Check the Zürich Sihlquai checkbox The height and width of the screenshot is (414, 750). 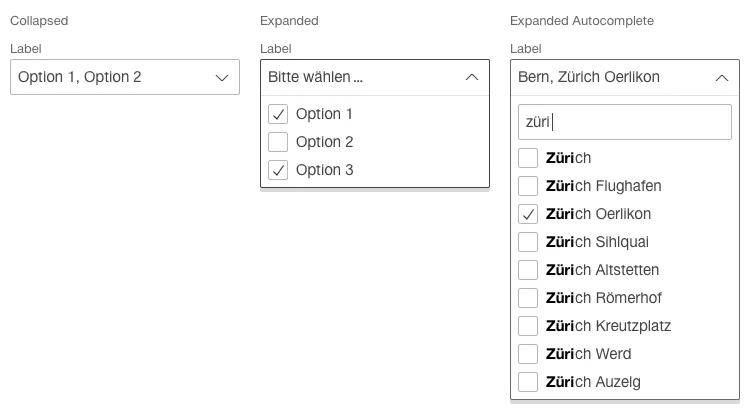pyautogui.click(x=529, y=242)
